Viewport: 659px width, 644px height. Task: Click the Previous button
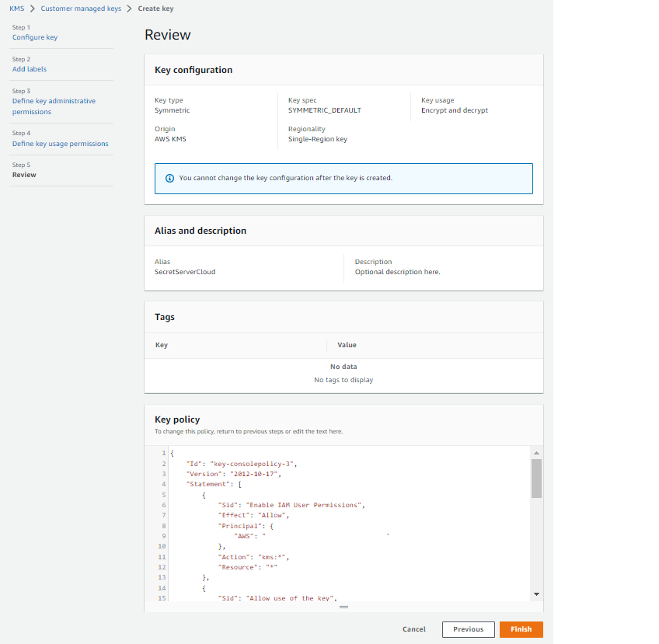click(468, 629)
